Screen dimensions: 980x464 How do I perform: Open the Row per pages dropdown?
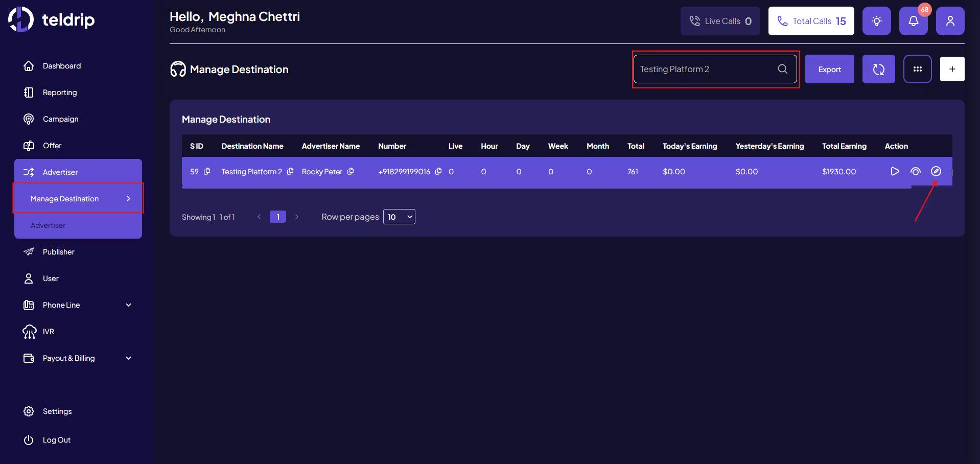[x=399, y=217]
